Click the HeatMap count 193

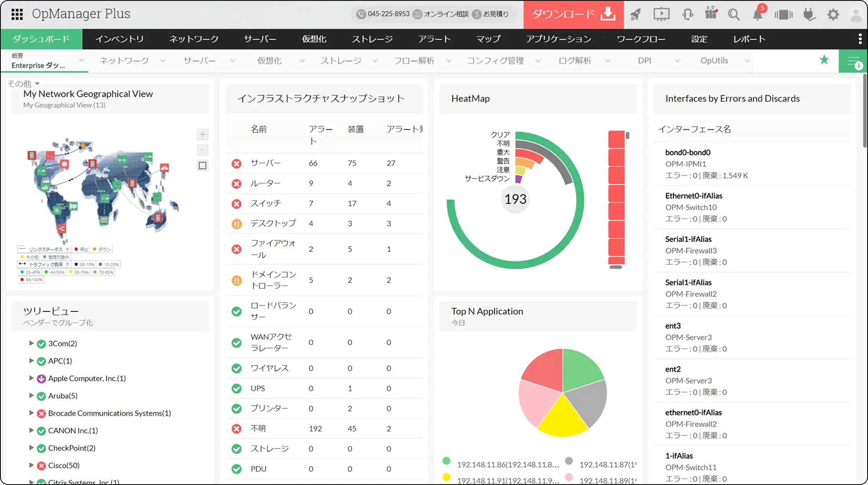pyautogui.click(x=515, y=199)
